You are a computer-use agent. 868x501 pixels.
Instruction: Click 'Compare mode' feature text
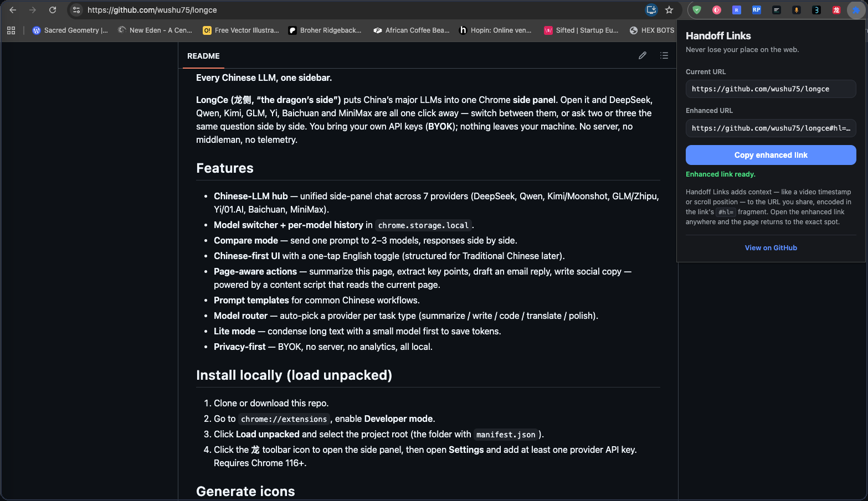coord(246,240)
